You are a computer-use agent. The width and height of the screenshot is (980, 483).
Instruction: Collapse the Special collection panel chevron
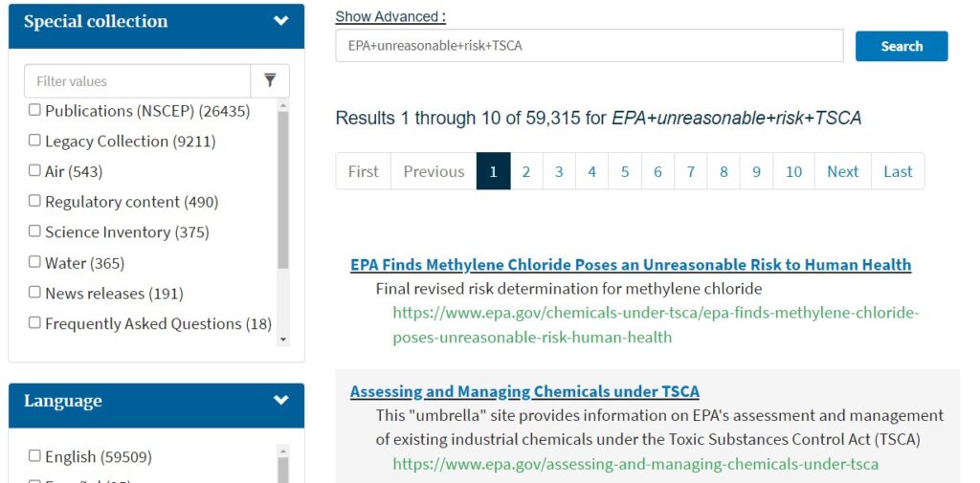tap(281, 21)
